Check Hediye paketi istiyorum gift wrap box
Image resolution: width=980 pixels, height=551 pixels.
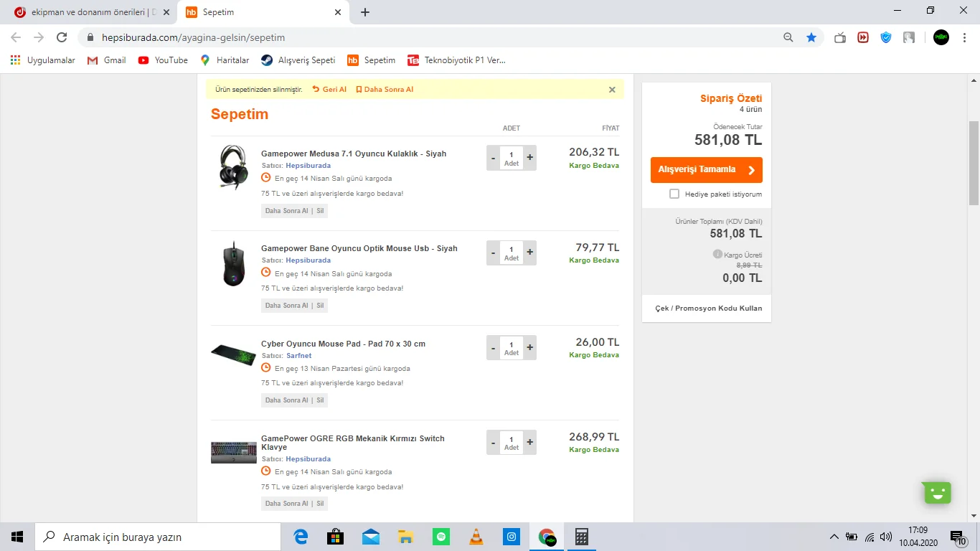point(674,194)
